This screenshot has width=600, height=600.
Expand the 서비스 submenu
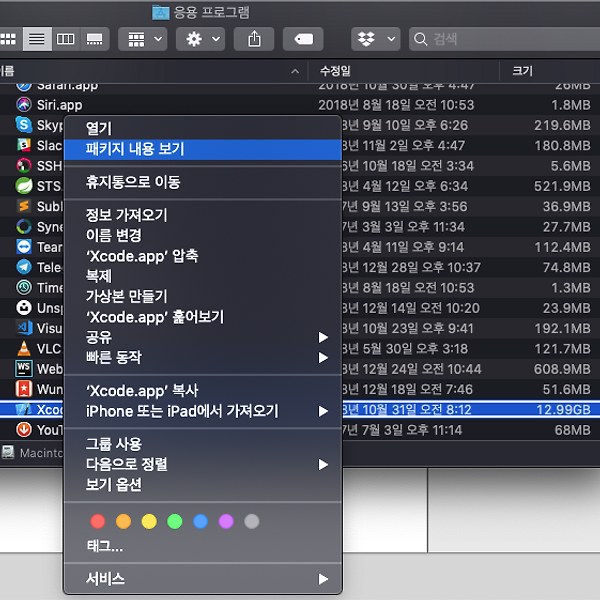pyautogui.click(x=202, y=579)
